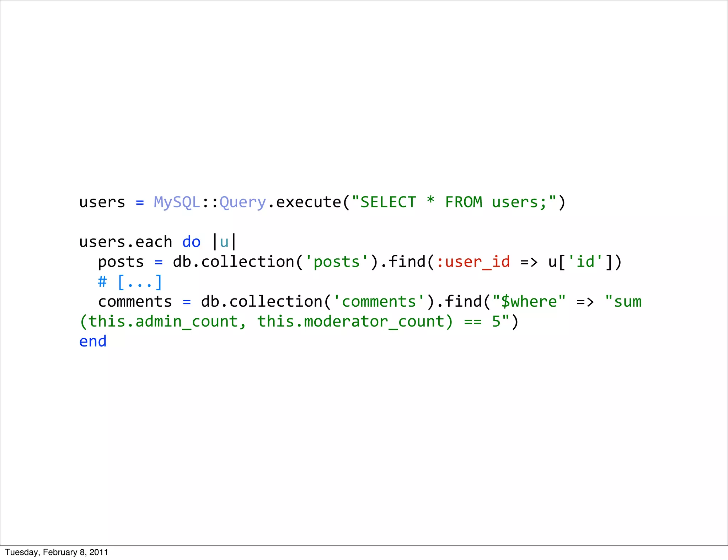Image resolution: width=728 pixels, height=560 pixels.
Task: Click 'users.each' at the loop start
Action: click(x=125, y=242)
